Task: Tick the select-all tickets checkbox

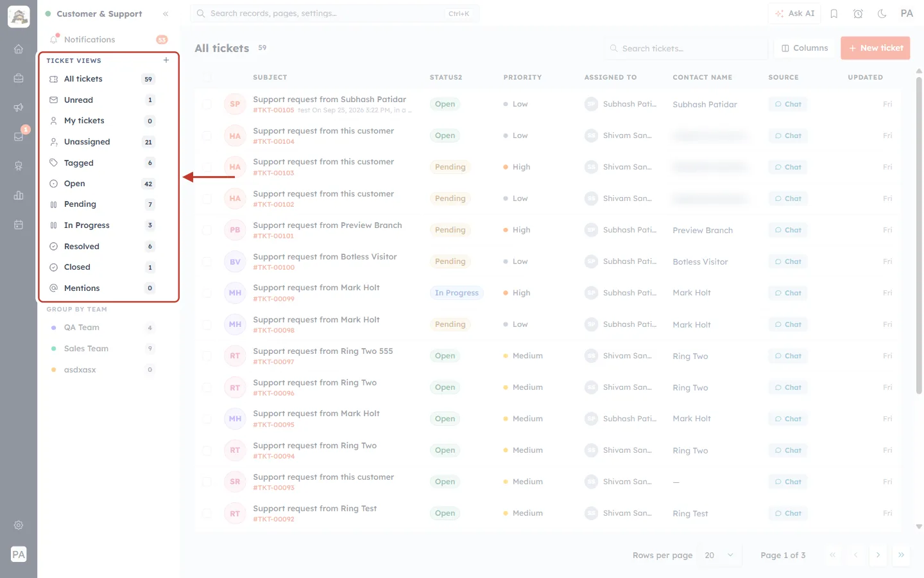Action: pos(207,77)
